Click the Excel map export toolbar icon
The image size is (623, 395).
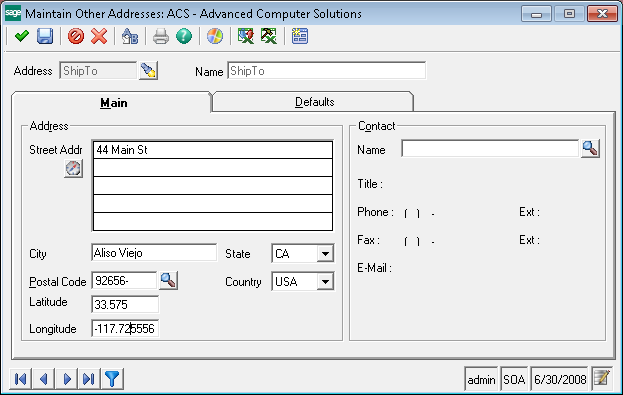click(x=246, y=37)
